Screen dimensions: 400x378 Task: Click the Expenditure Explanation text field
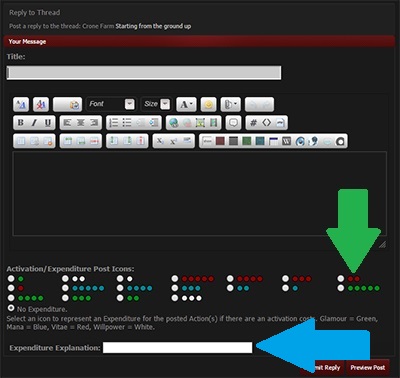[x=177, y=348]
